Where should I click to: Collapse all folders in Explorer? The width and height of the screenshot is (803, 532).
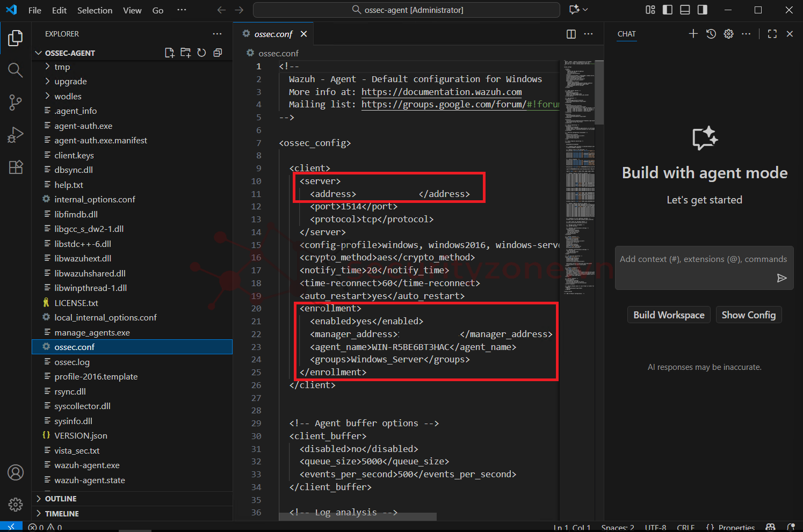point(218,53)
